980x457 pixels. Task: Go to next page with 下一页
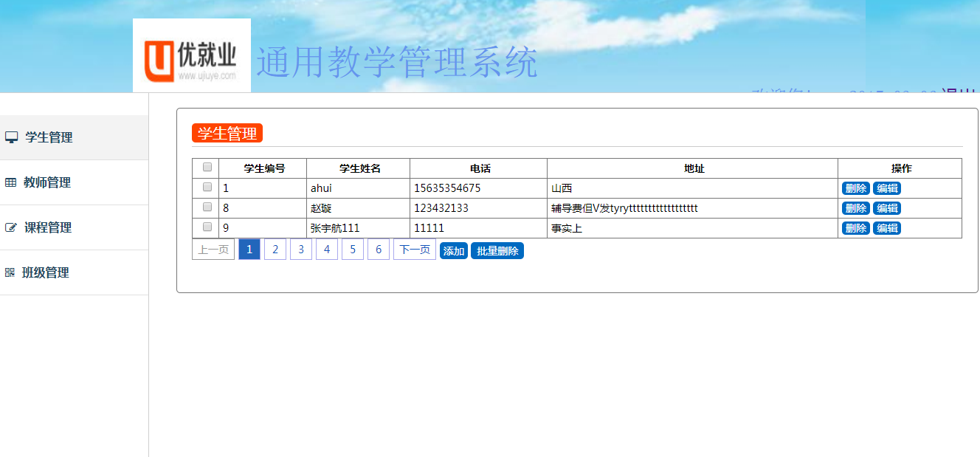[x=415, y=250]
